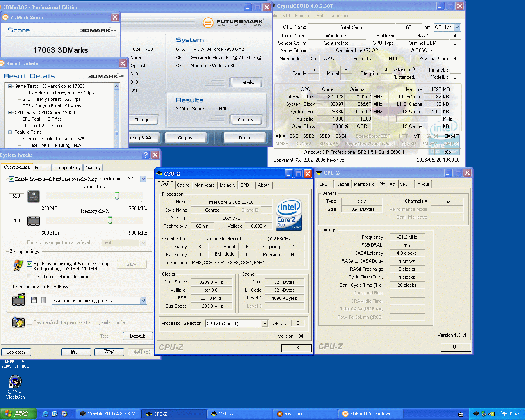Expand the Custom overclocking profile dropdown

click(x=143, y=301)
